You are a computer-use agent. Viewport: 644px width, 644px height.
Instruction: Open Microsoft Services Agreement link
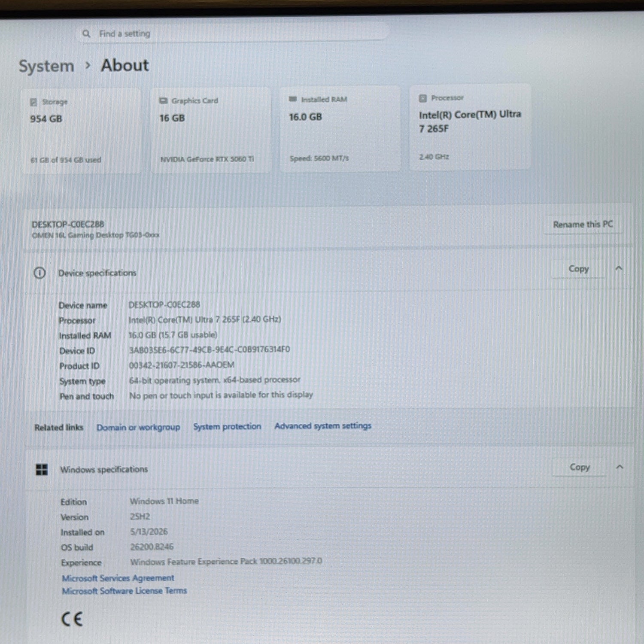[x=118, y=578]
